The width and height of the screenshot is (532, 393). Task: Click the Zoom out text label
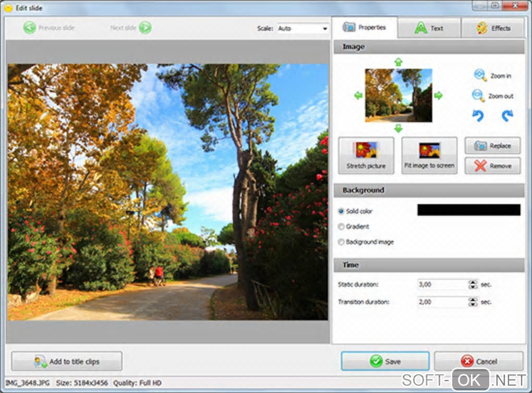pyautogui.click(x=501, y=97)
